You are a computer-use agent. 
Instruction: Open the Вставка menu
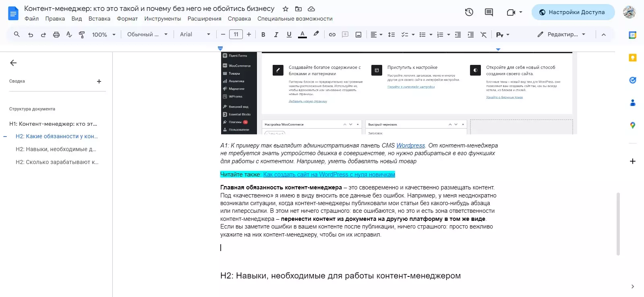tap(99, 19)
